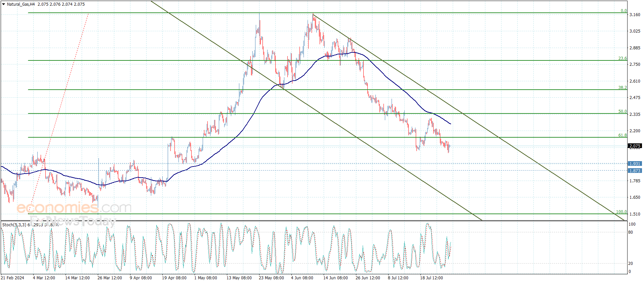This screenshot has width=644, height=282.
Task: Click the 1 May 08:00 time label
Action: [x=205, y=278]
